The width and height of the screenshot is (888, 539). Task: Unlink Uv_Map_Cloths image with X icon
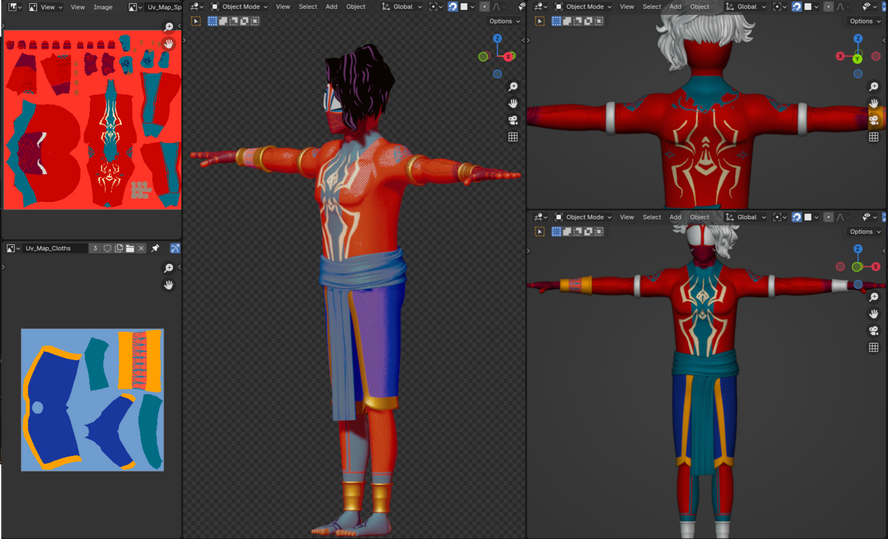coord(141,248)
